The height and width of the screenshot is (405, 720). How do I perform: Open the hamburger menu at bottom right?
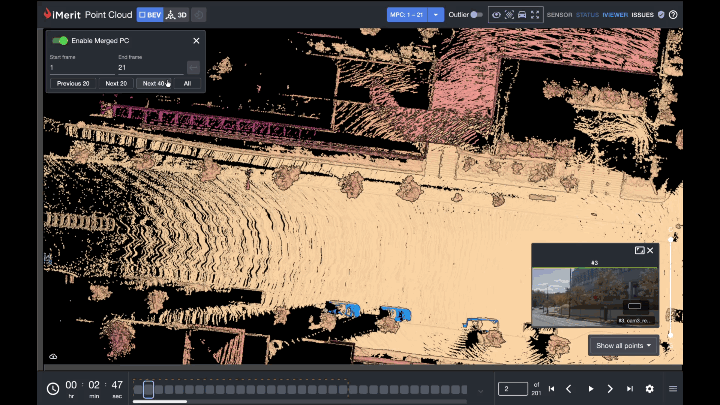point(673,389)
